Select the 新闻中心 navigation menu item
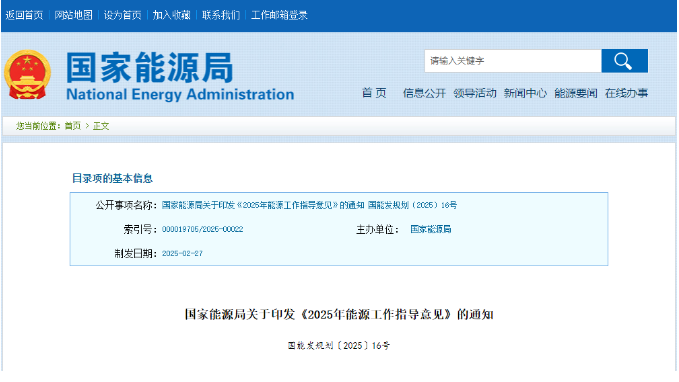The height and width of the screenshot is (382, 679). point(525,93)
